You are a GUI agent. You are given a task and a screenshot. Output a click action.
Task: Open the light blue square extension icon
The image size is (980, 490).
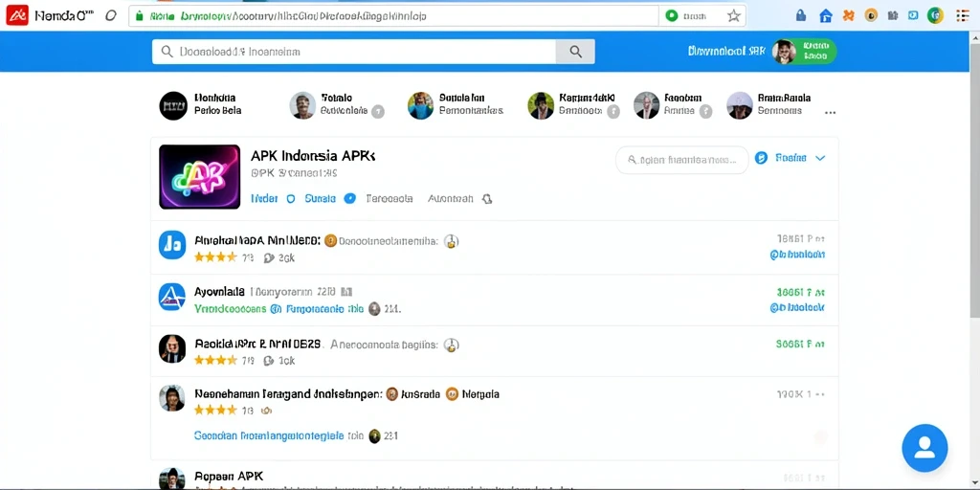tap(913, 15)
